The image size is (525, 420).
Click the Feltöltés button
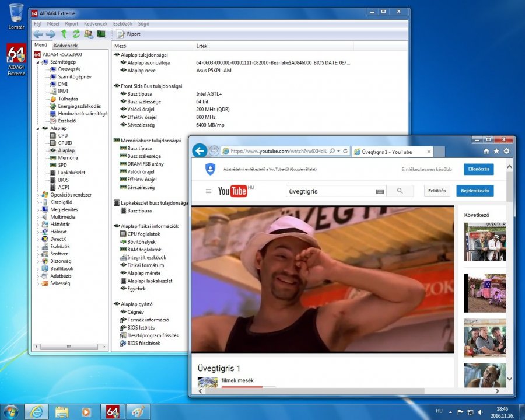(x=437, y=191)
